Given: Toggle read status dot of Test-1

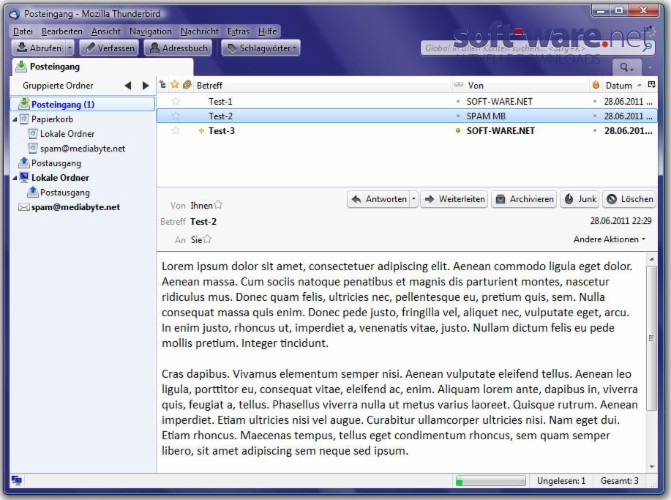Looking at the screenshot, I should [458, 102].
